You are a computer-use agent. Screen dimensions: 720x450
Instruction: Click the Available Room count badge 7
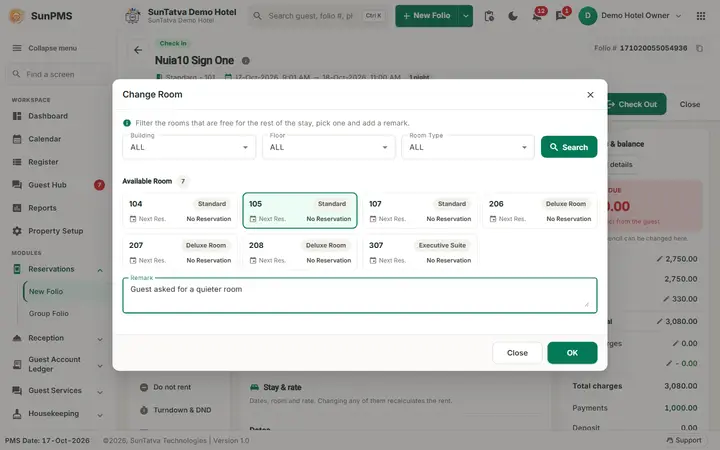click(183, 181)
